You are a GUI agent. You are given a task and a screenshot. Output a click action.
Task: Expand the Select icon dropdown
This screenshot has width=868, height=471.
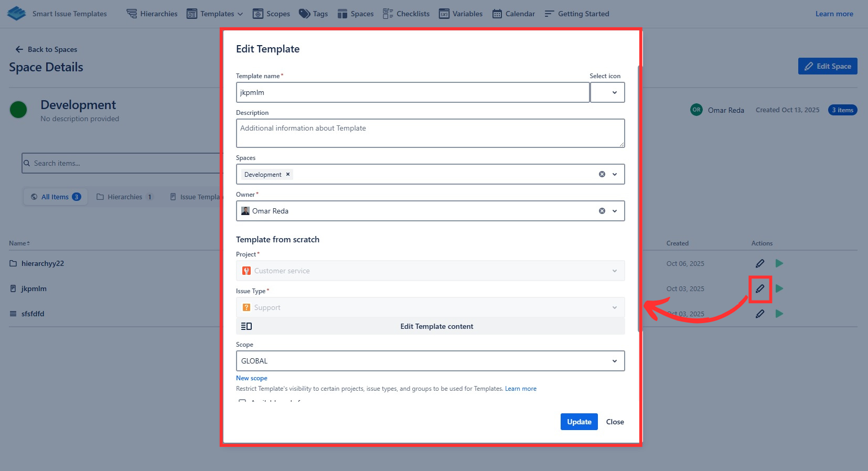pos(607,92)
